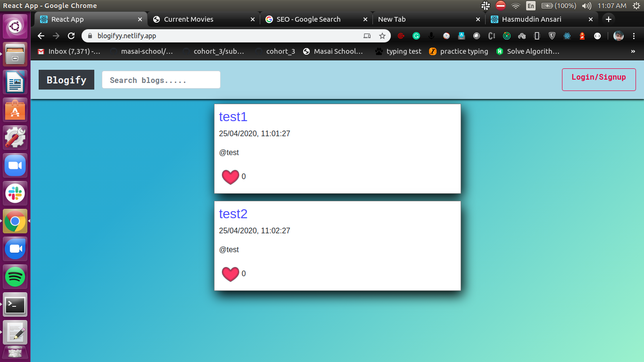Open the test2 blog title link

click(x=233, y=214)
